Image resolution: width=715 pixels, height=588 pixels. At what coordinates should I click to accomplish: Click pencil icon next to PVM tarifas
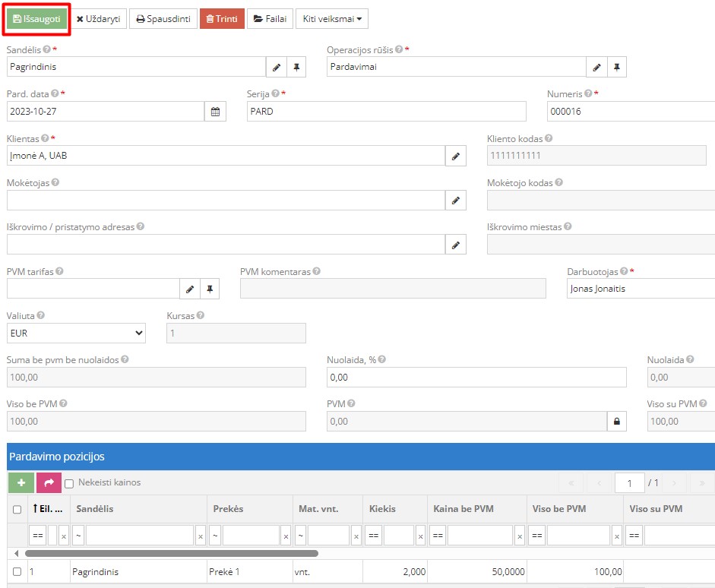pyautogui.click(x=190, y=289)
